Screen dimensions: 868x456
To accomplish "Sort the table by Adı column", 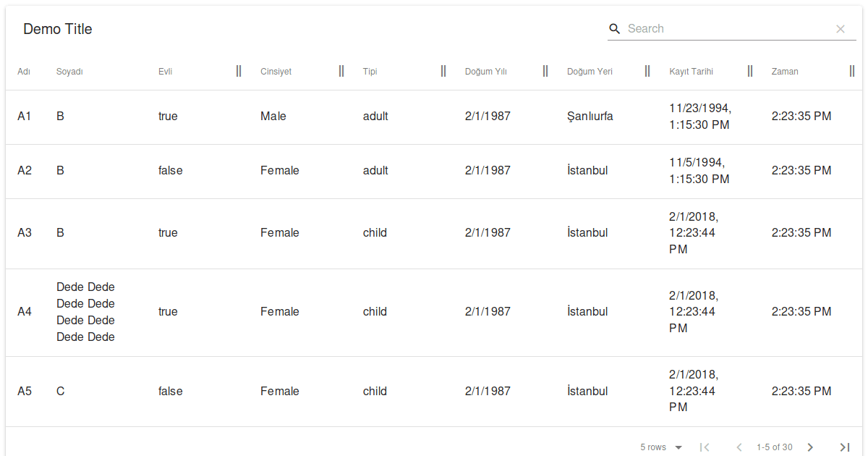I will coord(24,71).
